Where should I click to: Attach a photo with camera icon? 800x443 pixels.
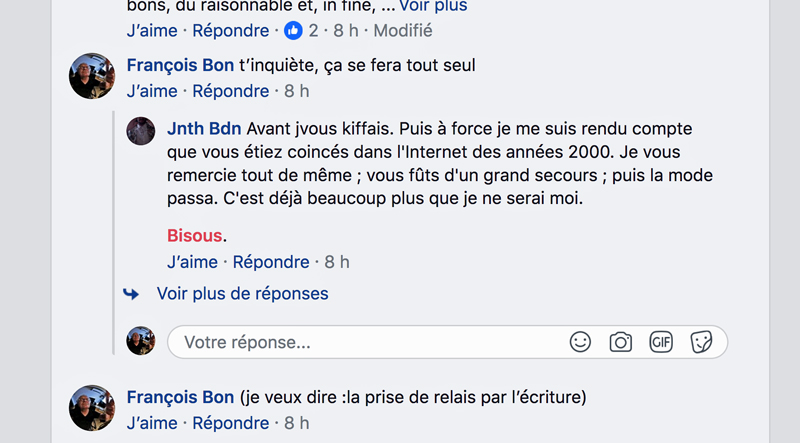(x=621, y=342)
